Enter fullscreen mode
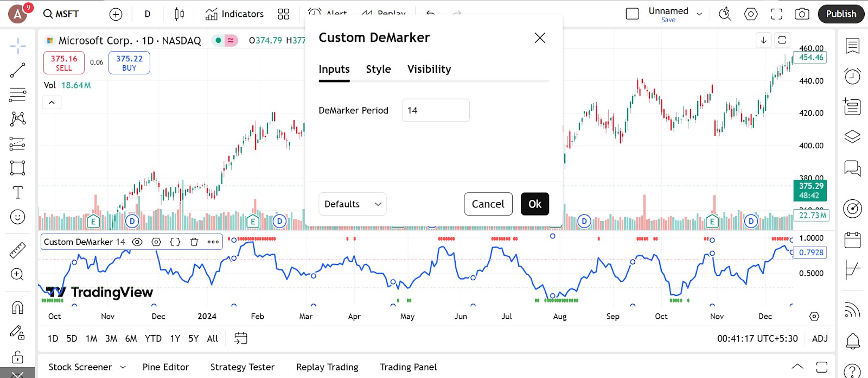 click(777, 14)
